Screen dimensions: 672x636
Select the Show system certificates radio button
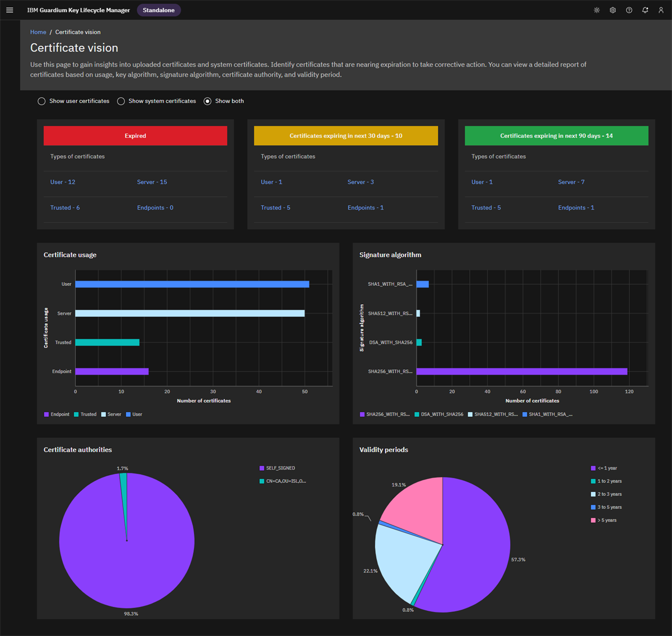pos(121,101)
